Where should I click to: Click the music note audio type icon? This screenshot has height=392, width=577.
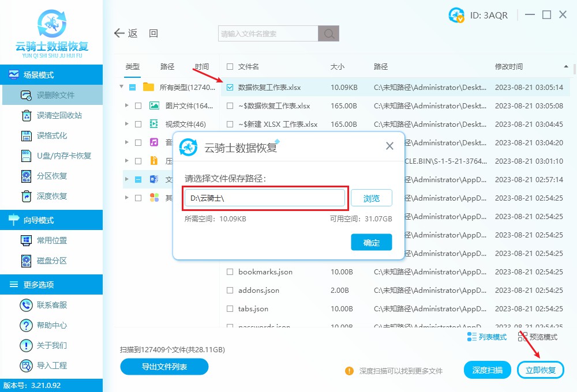click(154, 142)
